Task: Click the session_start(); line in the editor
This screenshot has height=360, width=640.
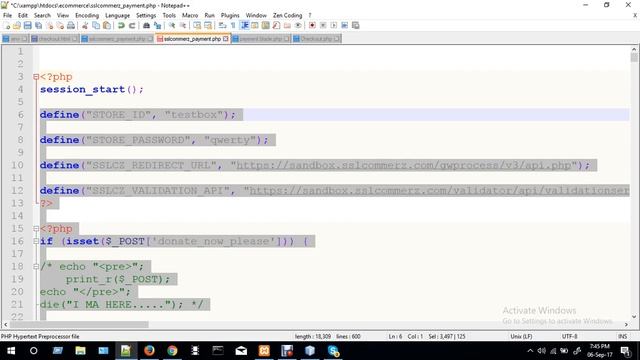Action: coord(92,89)
